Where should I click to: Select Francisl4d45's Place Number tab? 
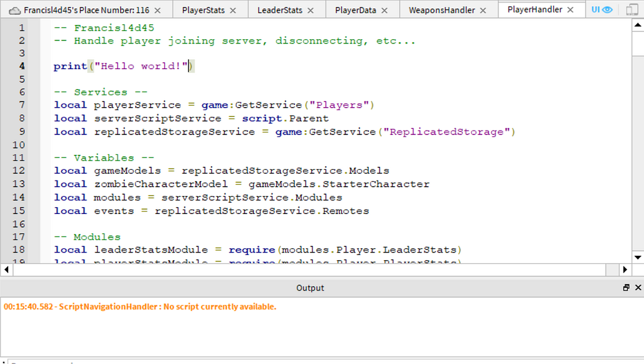click(x=86, y=11)
